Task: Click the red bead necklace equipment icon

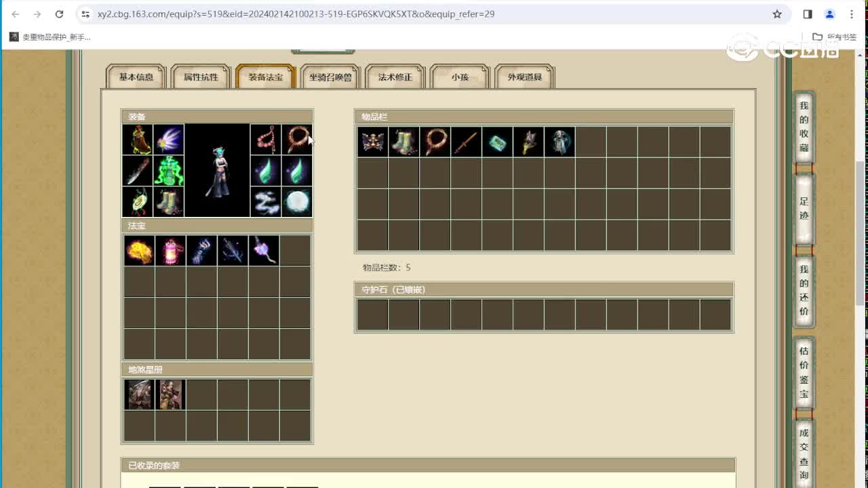Action: [x=266, y=140]
